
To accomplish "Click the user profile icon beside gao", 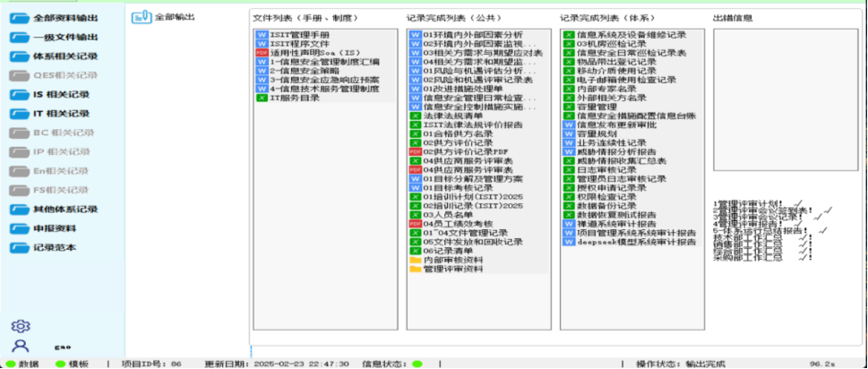I will [21, 347].
